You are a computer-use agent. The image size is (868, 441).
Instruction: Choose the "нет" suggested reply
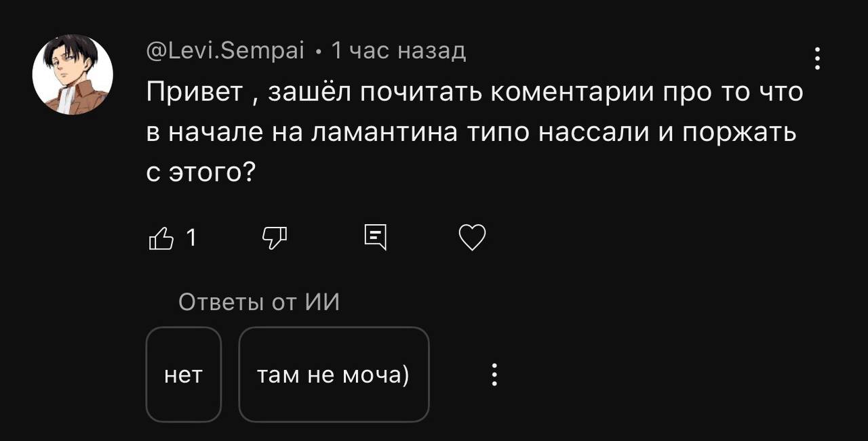pyautogui.click(x=184, y=375)
